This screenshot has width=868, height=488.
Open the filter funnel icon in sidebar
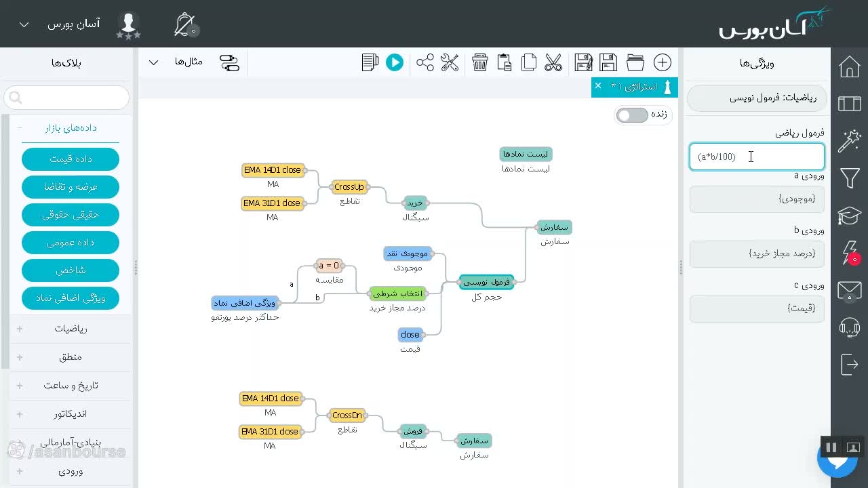click(850, 178)
